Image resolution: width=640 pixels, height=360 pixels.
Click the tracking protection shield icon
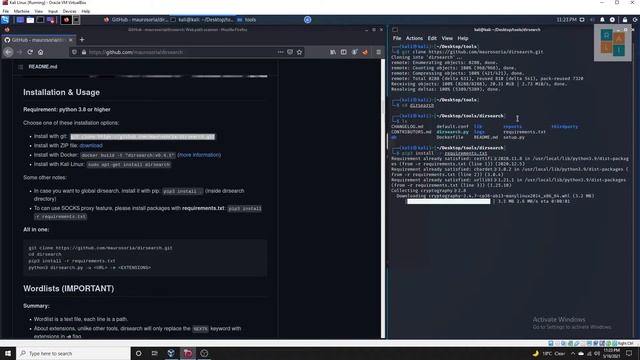[x=74, y=52]
